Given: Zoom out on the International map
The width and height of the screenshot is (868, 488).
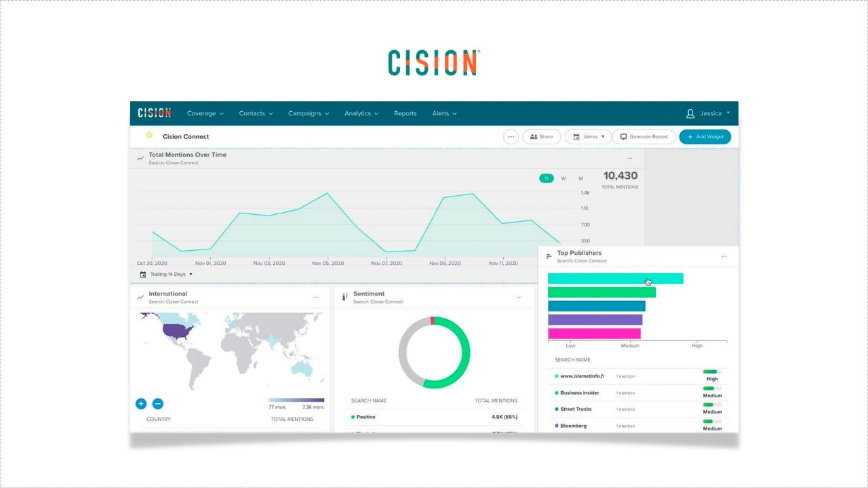Looking at the screenshot, I should tap(157, 404).
